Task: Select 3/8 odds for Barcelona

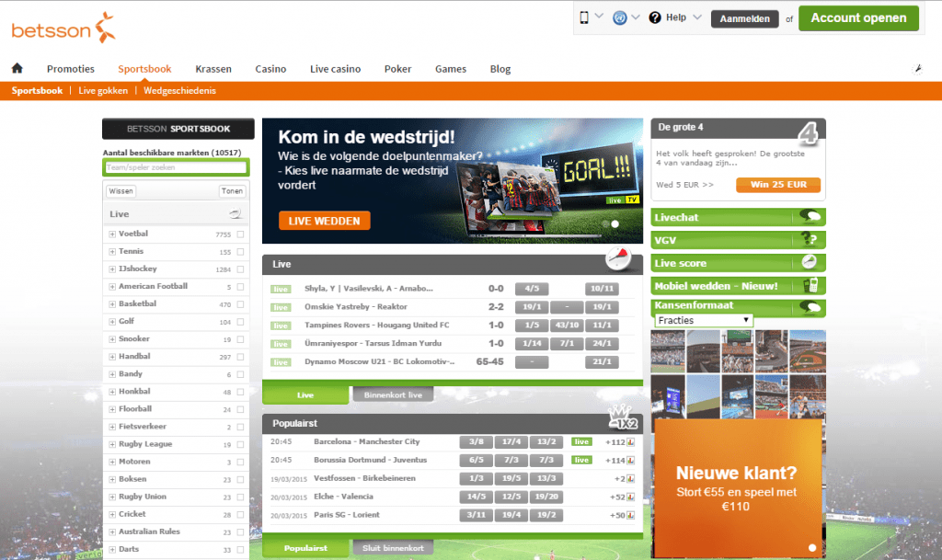Action: pos(476,441)
